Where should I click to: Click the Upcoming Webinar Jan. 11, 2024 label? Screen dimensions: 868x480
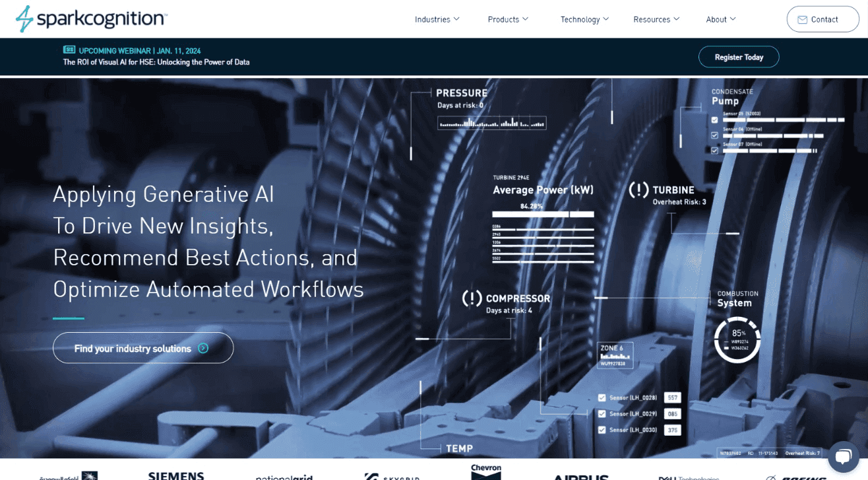[x=140, y=50]
